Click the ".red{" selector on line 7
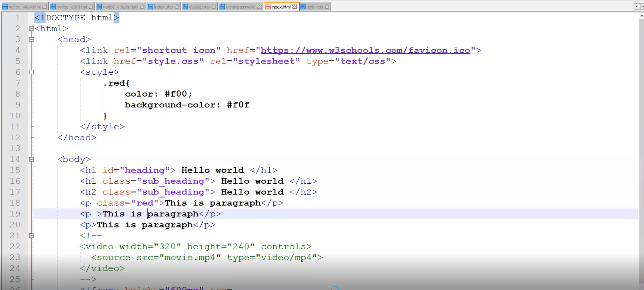The image size is (644, 290). click(117, 83)
